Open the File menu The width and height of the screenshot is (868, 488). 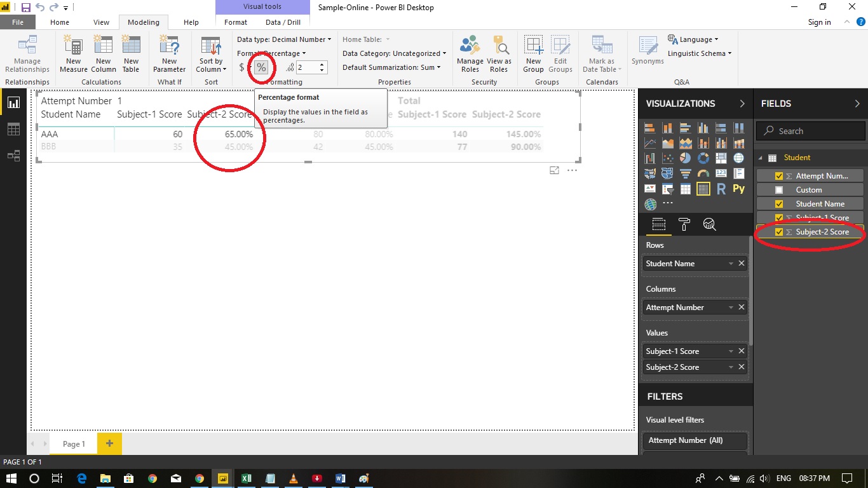[x=18, y=22]
